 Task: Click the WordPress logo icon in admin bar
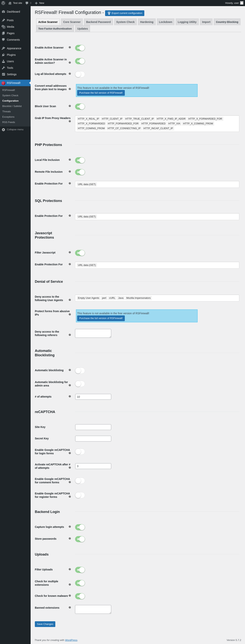(x=3, y=3)
